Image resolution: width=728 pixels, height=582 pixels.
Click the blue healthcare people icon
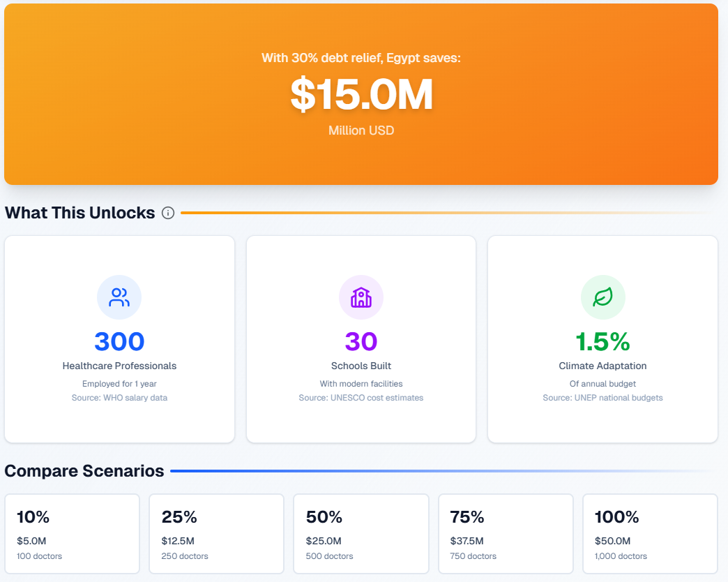pyautogui.click(x=119, y=297)
